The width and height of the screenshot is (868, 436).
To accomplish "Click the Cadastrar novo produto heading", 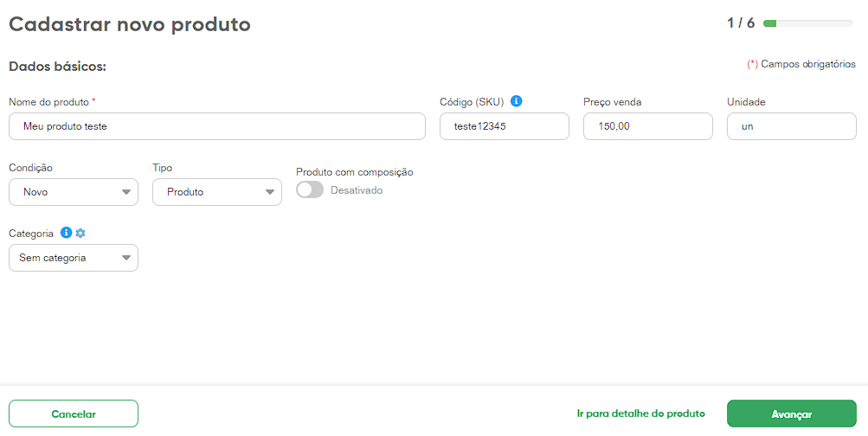I will (130, 24).
